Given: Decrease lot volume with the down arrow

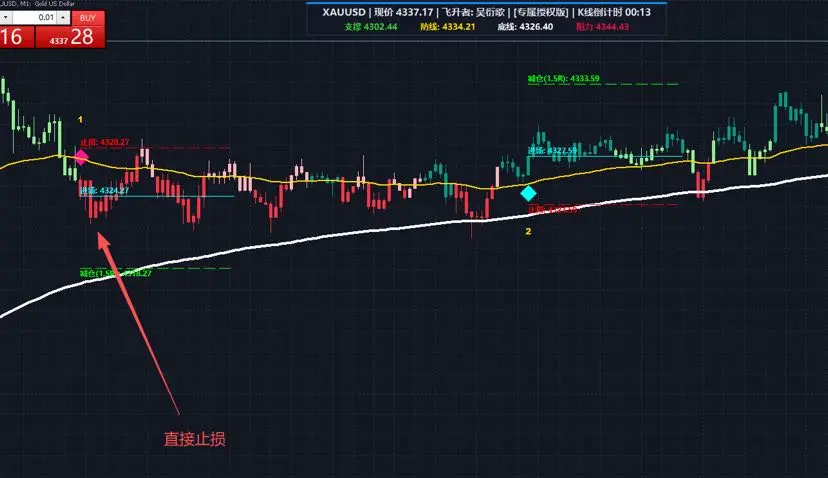Looking at the screenshot, I should (6, 17).
